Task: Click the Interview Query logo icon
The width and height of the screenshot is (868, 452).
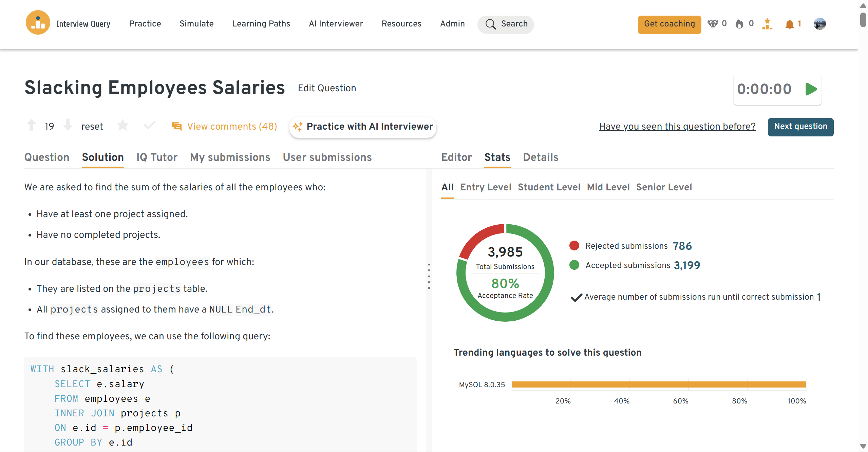Action: (x=38, y=23)
